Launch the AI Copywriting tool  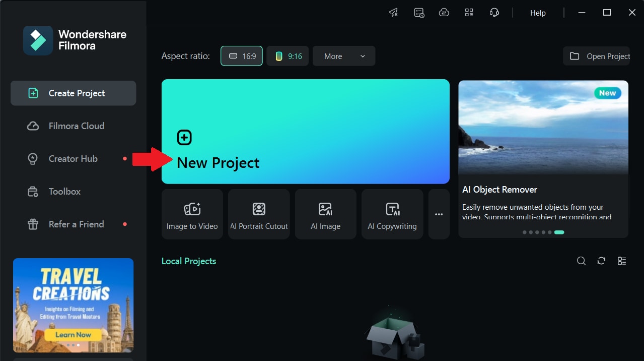point(392,214)
